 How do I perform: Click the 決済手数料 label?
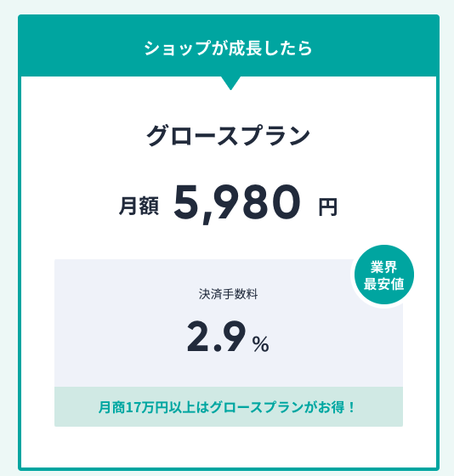pos(229,294)
